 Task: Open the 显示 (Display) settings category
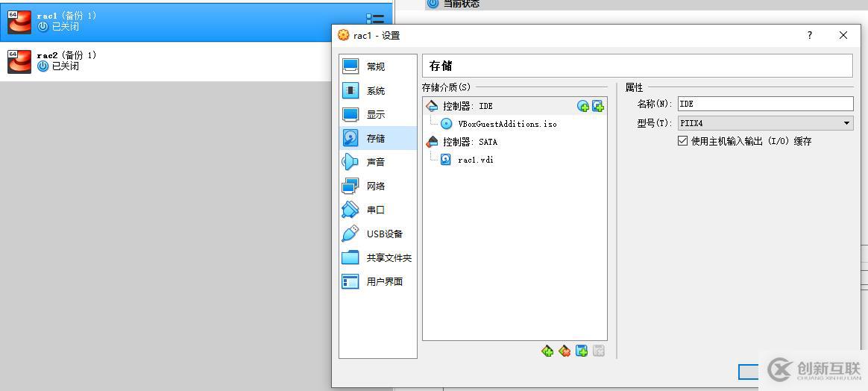[377, 115]
